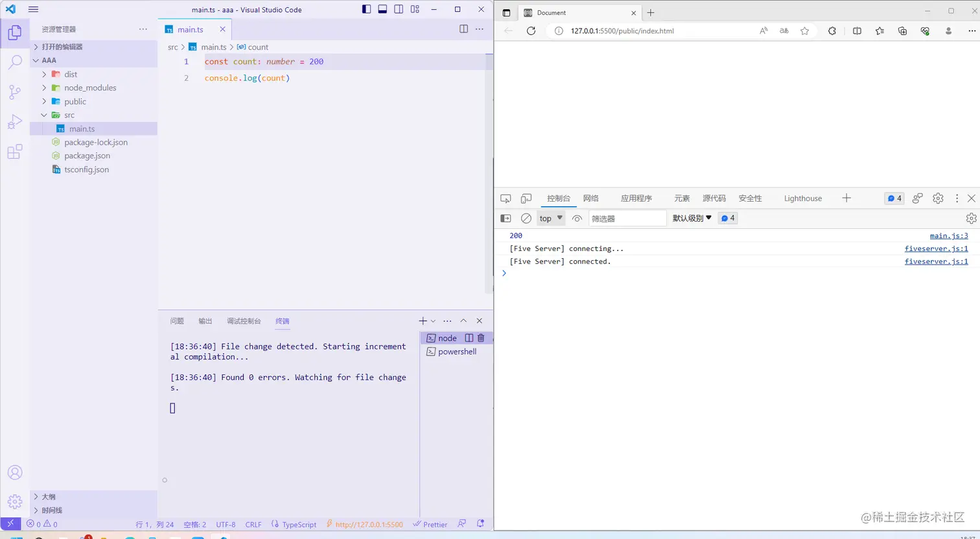Click the Prettier status bar item
This screenshot has width=980, height=539.
click(x=430, y=524)
